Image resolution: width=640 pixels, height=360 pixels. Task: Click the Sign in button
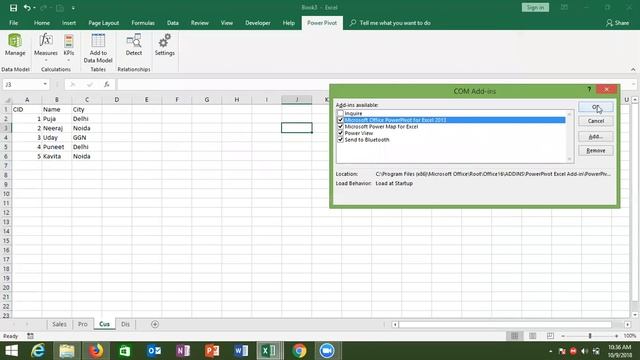tap(535, 7)
